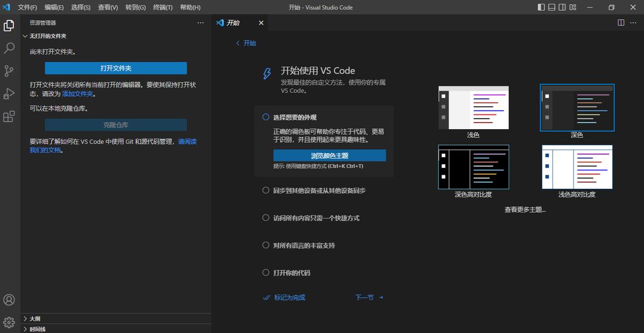Select the 同步到其他设备或从其他设备同步 step radio
The image size is (644, 333).
click(266, 190)
